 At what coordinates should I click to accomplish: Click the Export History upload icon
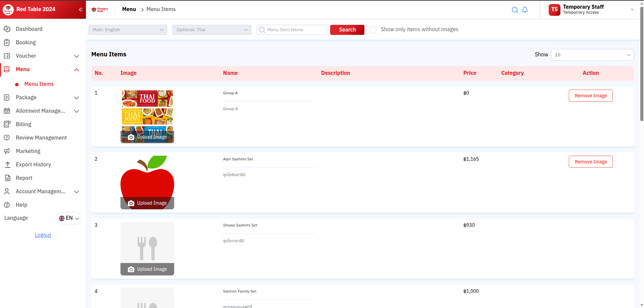tap(7, 164)
